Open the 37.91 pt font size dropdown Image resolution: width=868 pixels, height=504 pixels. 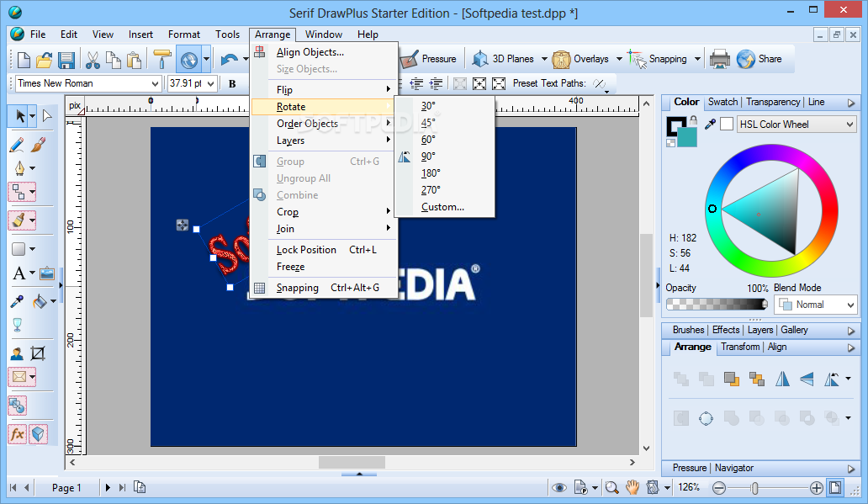[211, 83]
